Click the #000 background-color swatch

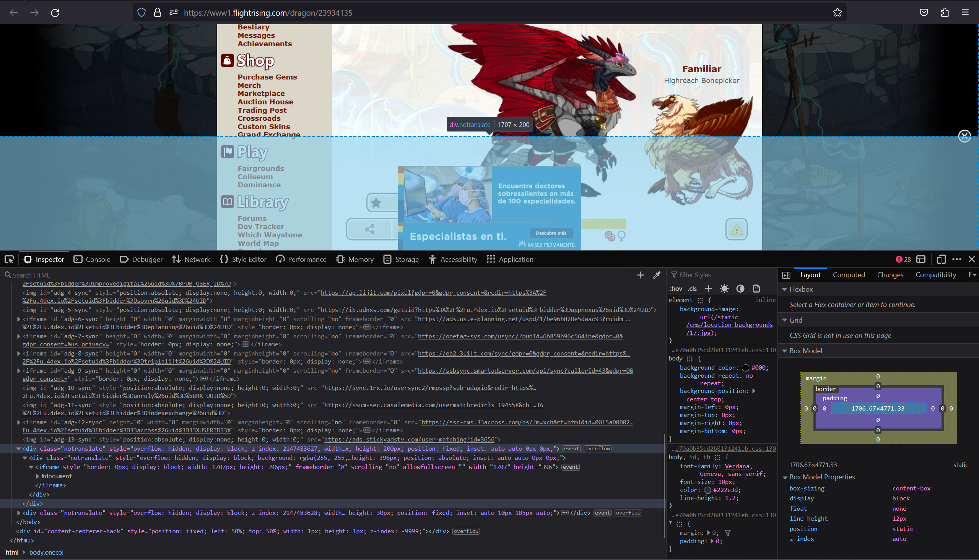point(745,368)
